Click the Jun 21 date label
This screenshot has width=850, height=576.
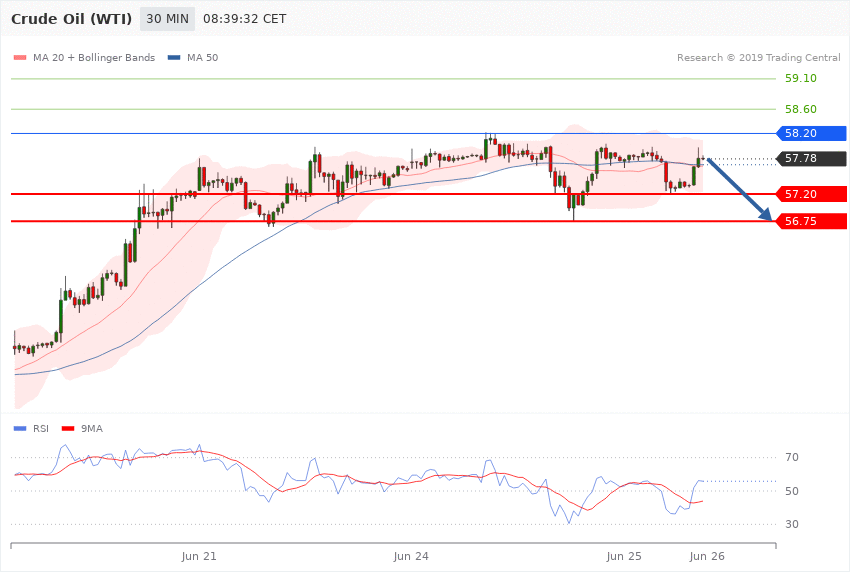click(199, 556)
